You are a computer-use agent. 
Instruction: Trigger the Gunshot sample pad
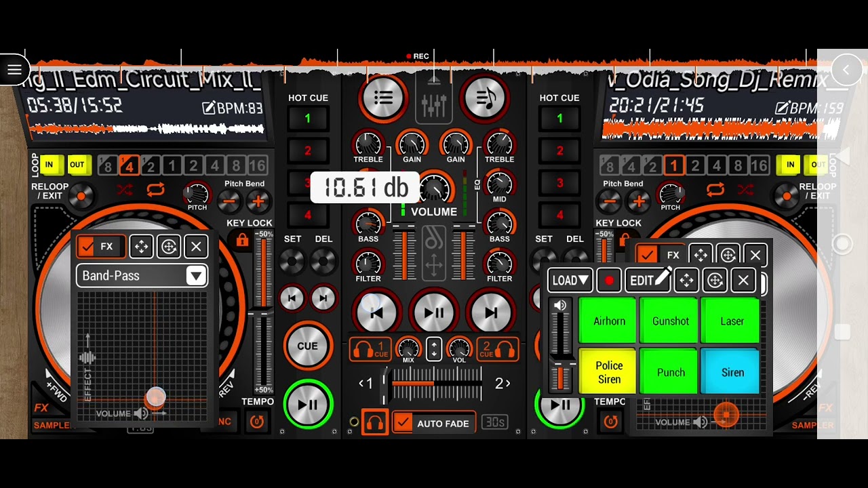[671, 321]
